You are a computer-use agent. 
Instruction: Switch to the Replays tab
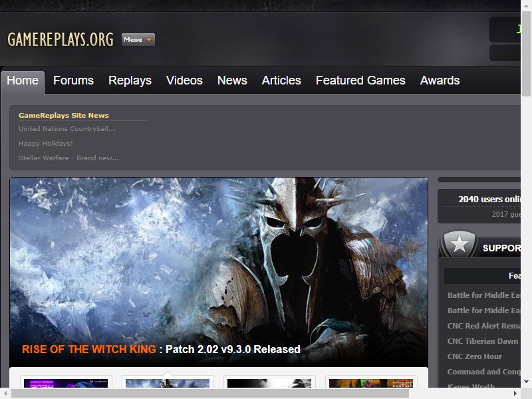tap(130, 80)
